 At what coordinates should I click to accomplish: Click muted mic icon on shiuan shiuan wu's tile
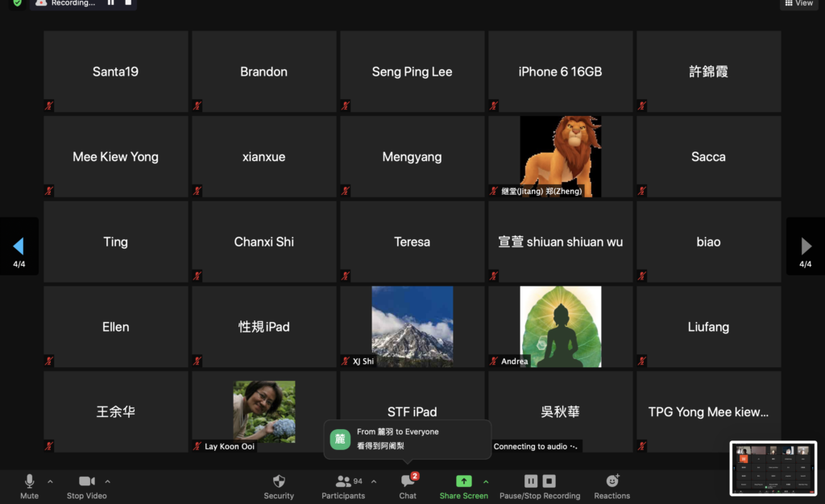(x=494, y=276)
